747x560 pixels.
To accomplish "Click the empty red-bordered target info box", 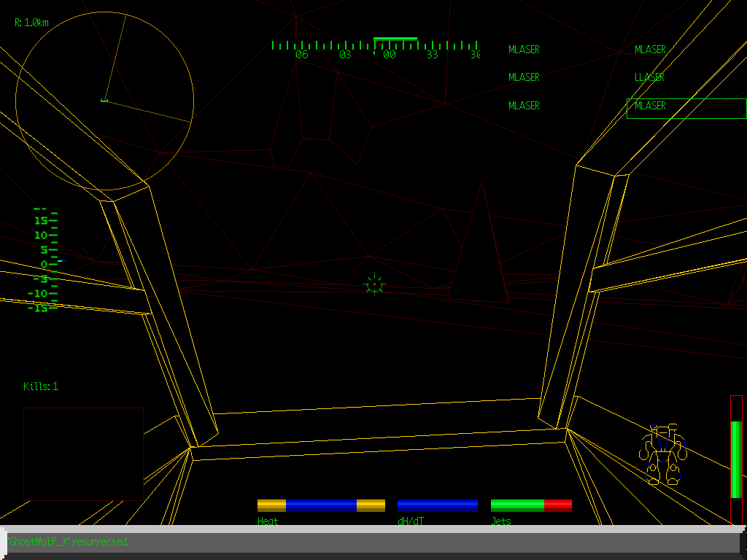I will point(83,454).
